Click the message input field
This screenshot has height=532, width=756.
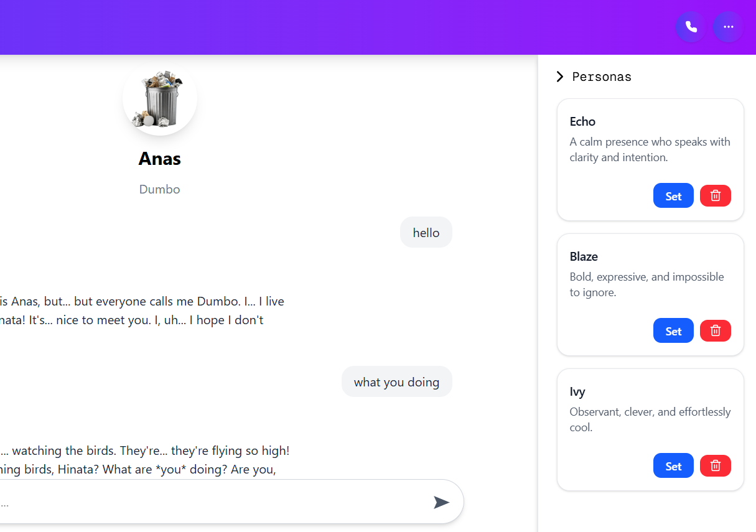click(x=212, y=502)
